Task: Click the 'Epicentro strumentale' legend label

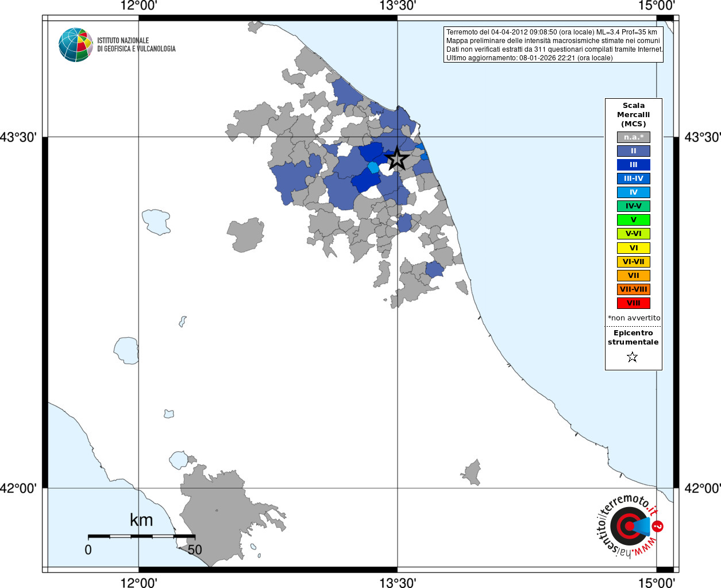Action: pos(633,337)
